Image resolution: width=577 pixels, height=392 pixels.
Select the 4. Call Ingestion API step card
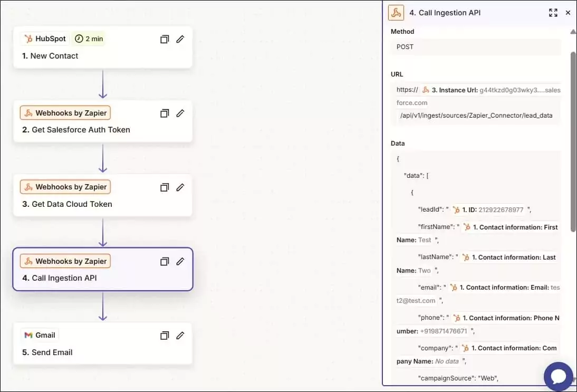point(103,269)
